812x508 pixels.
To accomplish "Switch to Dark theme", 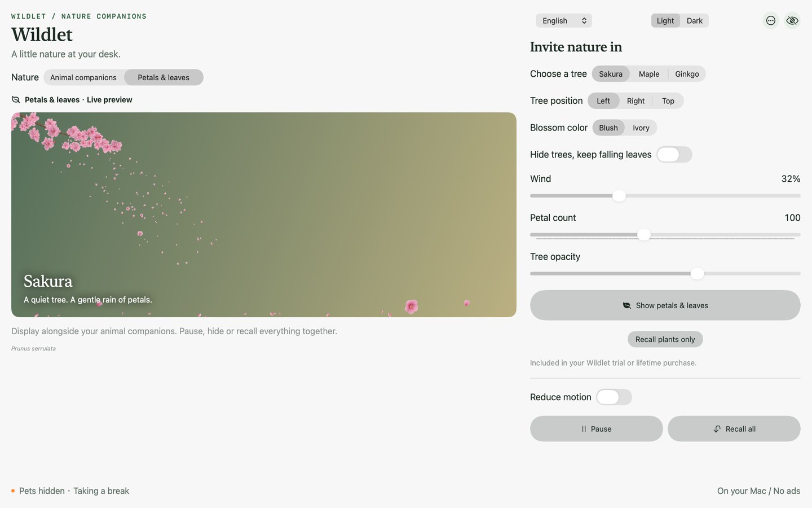I will pyautogui.click(x=694, y=21).
